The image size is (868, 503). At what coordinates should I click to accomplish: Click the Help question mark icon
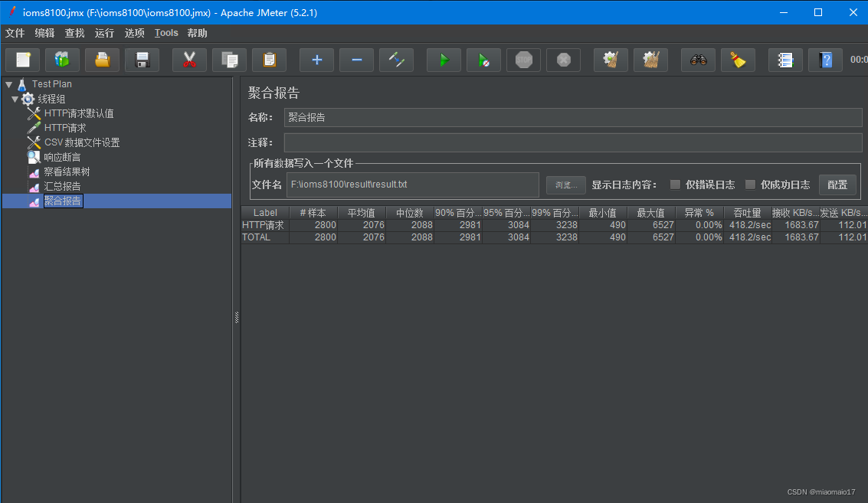[825, 60]
